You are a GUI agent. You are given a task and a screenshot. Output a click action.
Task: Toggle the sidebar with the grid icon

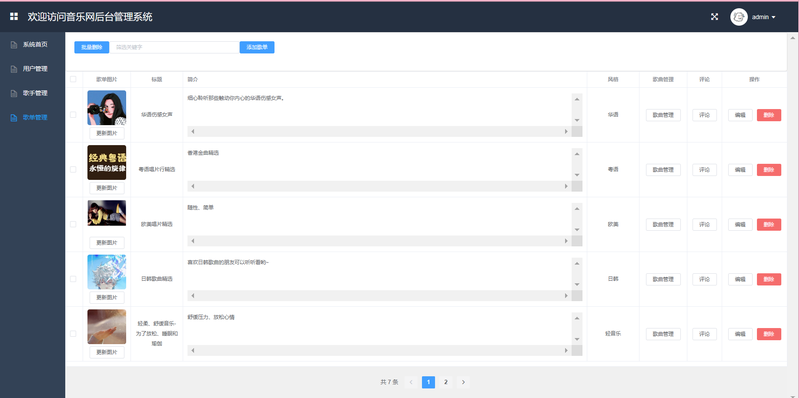[x=14, y=17]
